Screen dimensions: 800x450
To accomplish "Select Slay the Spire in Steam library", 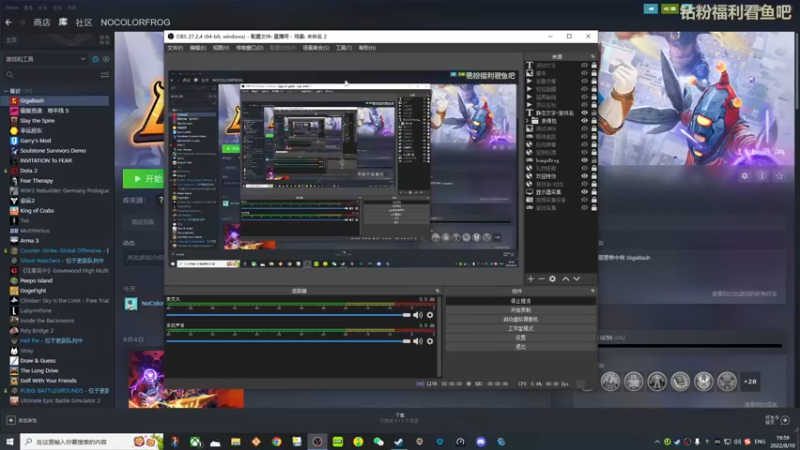I will 37,120.
